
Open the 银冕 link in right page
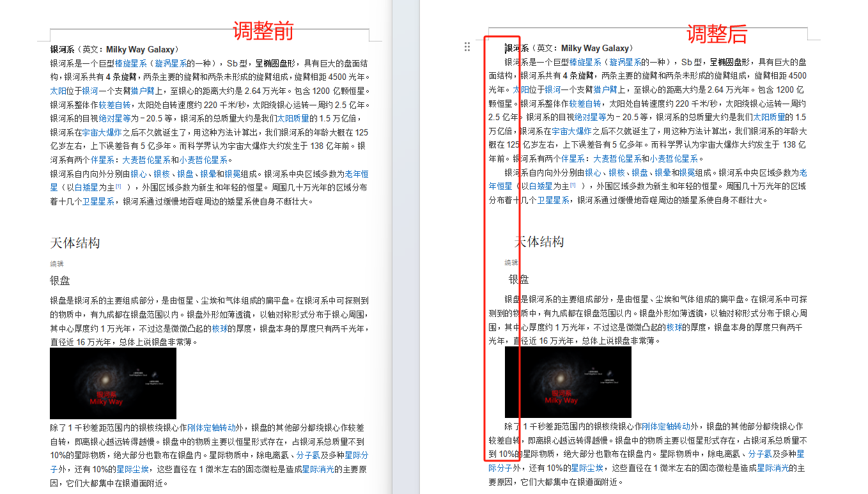click(687, 173)
